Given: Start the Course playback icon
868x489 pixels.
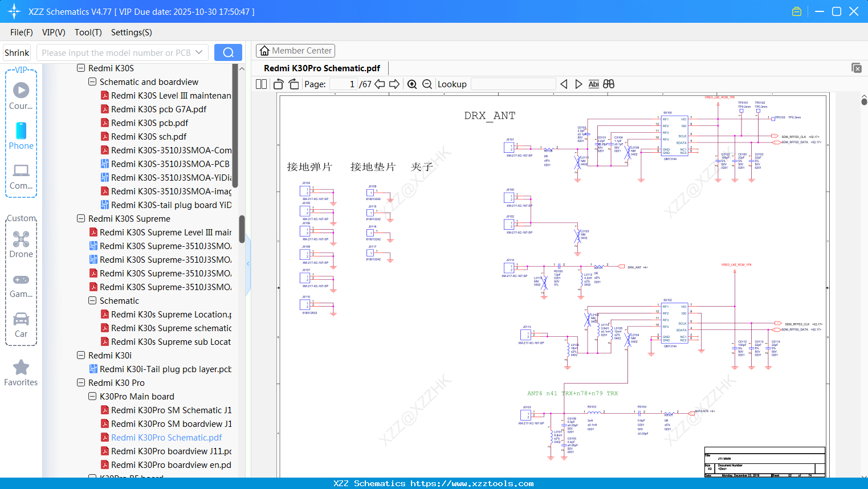Looking at the screenshot, I should 21,91.
